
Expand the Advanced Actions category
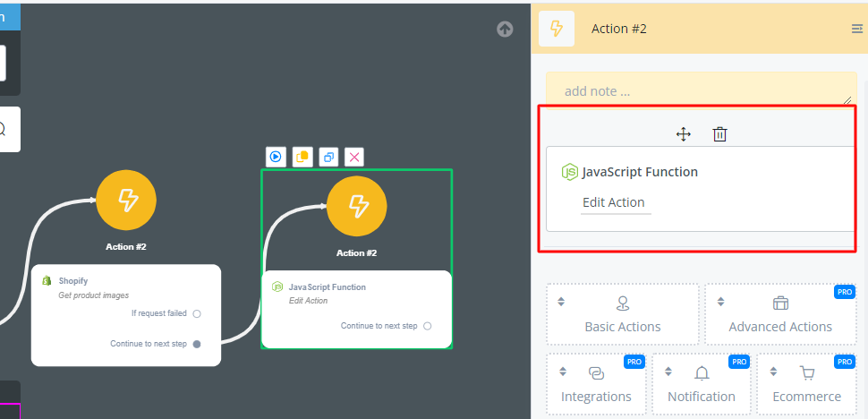(780, 314)
